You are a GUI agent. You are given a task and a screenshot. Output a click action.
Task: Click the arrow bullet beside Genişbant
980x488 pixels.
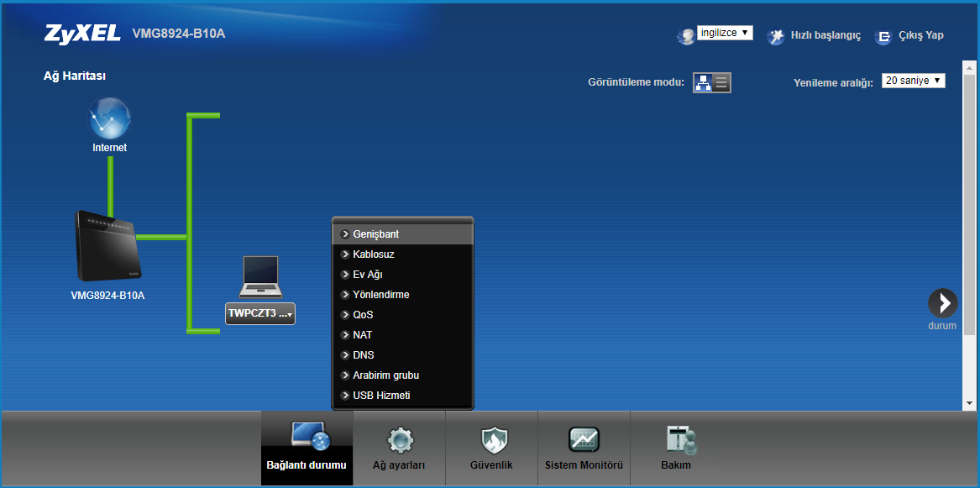344,234
